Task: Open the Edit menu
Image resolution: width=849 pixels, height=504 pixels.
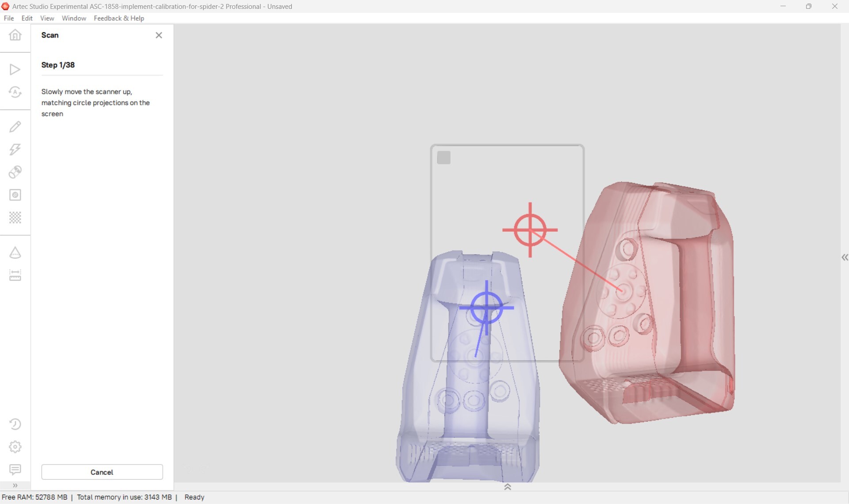Action: click(27, 18)
